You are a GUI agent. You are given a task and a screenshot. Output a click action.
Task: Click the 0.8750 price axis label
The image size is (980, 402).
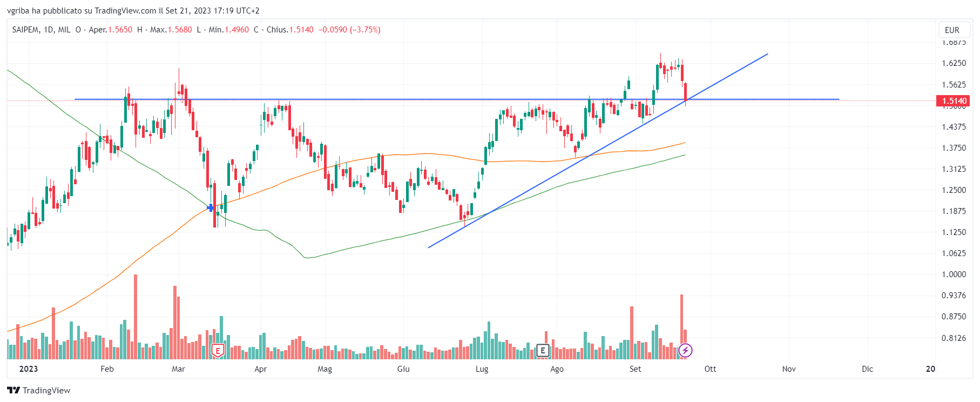pos(954,317)
